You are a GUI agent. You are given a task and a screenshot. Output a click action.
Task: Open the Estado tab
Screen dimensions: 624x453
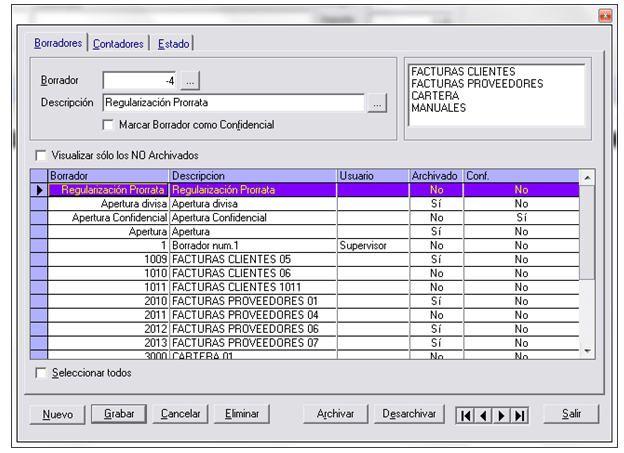tap(174, 44)
